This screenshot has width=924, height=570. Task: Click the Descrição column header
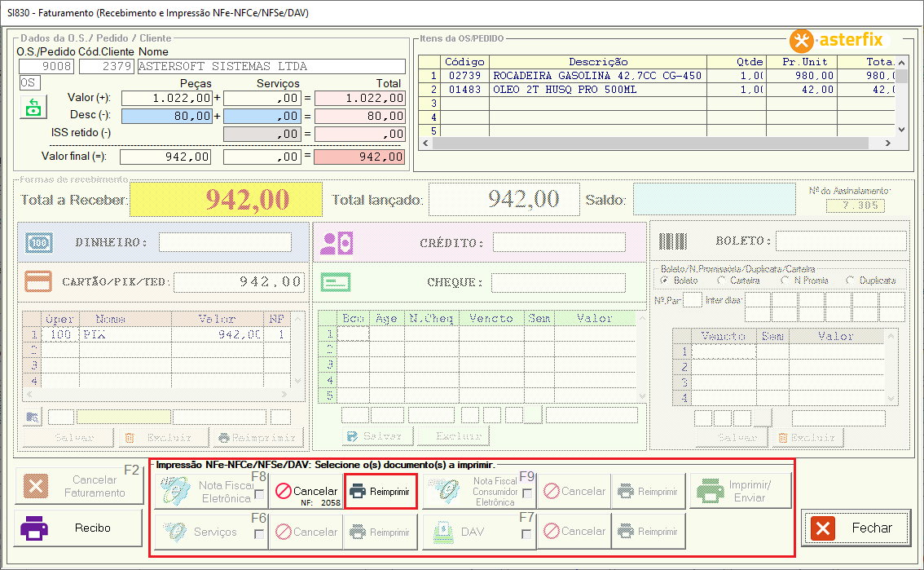(x=598, y=62)
